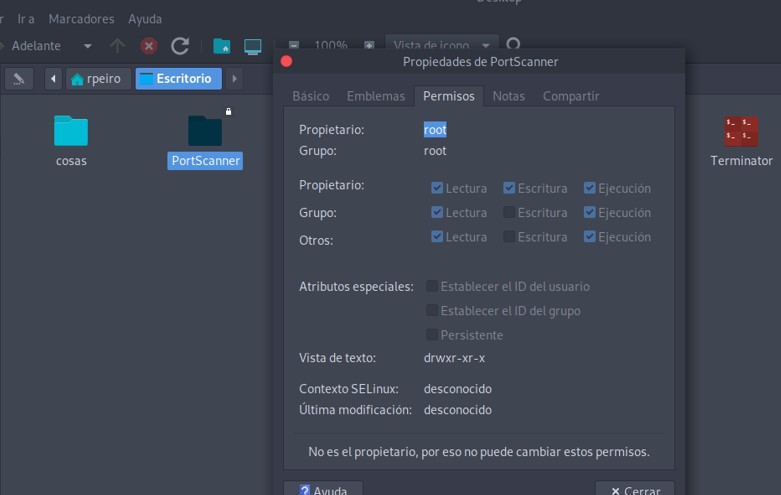Open the Notas tab
The image size is (781, 495).
[x=509, y=96]
